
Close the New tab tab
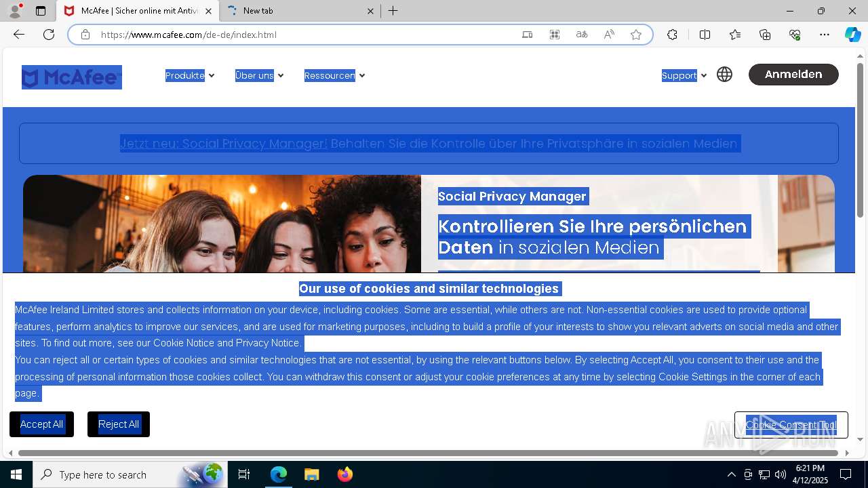point(370,11)
